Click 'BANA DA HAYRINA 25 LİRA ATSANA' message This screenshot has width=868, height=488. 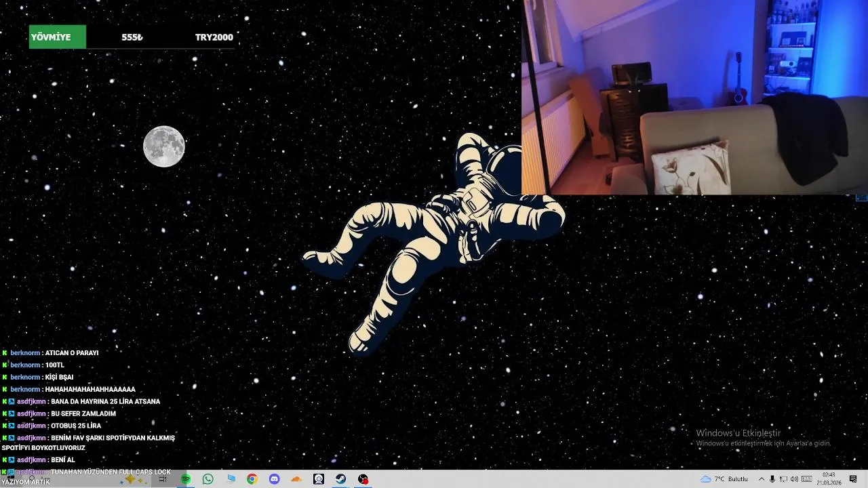pos(106,402)
